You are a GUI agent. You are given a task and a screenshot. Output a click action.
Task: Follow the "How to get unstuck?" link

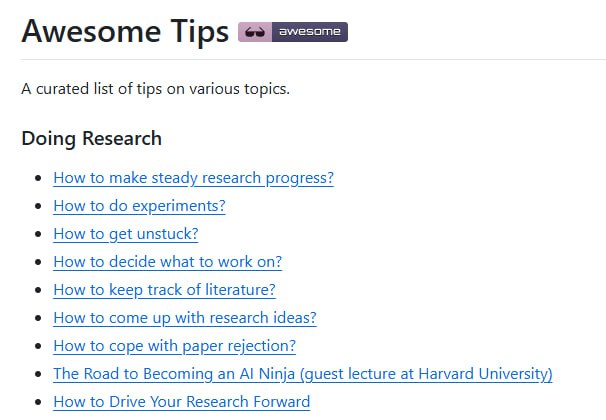tap(126, 234)
